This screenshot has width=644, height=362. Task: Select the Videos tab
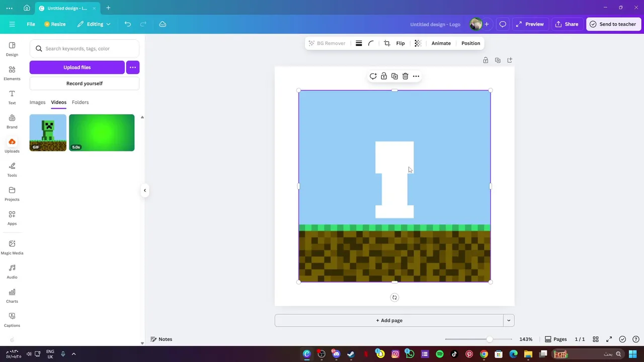58,102
